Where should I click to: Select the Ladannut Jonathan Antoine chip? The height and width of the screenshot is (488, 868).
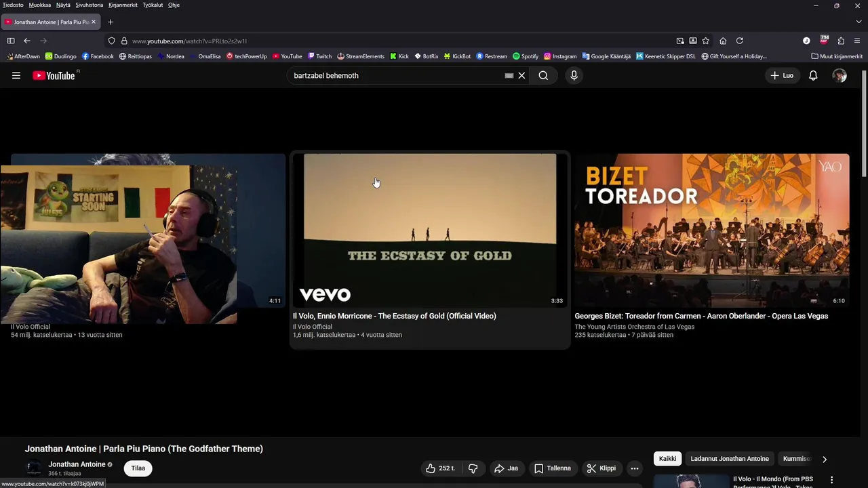pyautogui.click(x=730, y=459)
